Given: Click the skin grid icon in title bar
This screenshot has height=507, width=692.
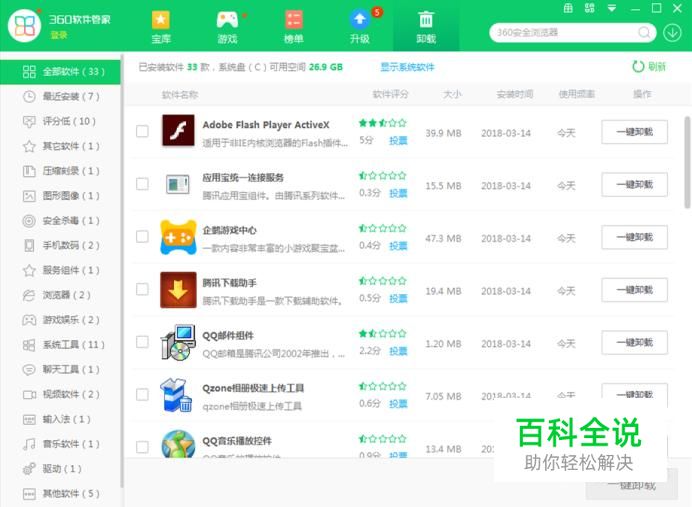Looking at the screenshot, I should tap(590, 8).
